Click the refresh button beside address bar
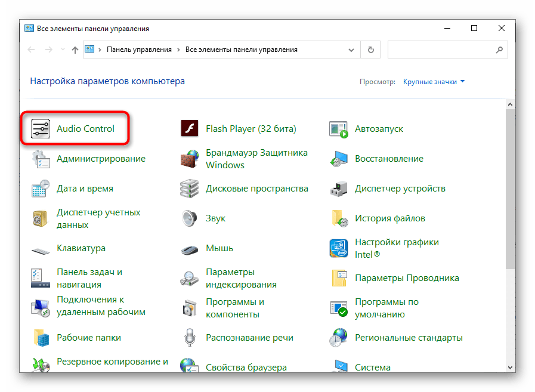The height and width of the screenshot is (392, 535). [x=372, y=50]
